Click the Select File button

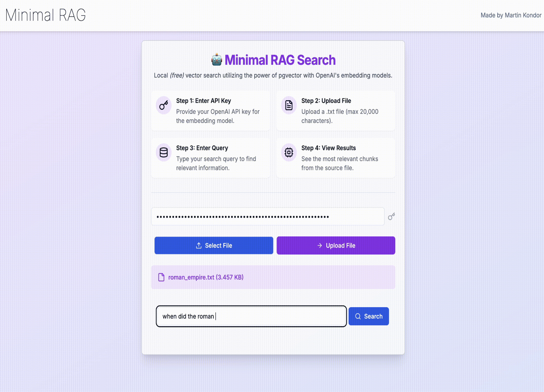[x=214, y=245]
